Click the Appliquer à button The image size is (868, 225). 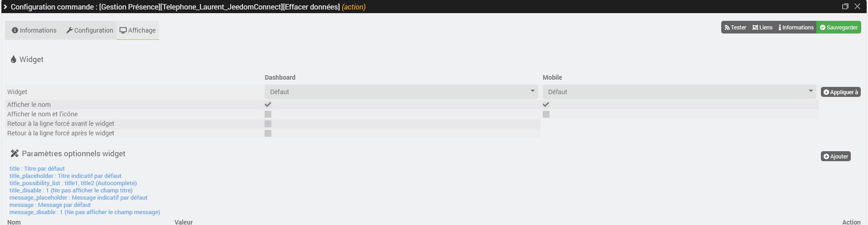click(x=840, y=92)
